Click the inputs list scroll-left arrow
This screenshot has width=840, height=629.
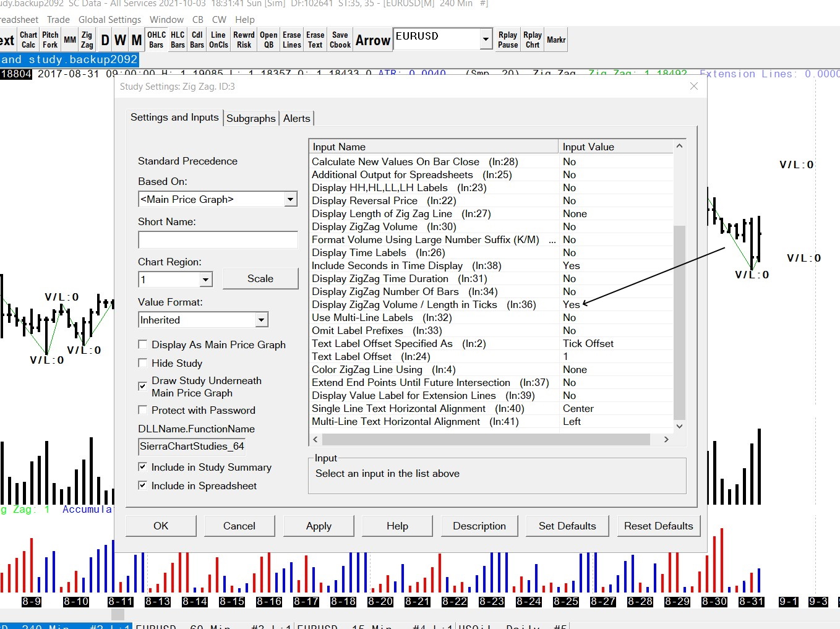point(315,439)
